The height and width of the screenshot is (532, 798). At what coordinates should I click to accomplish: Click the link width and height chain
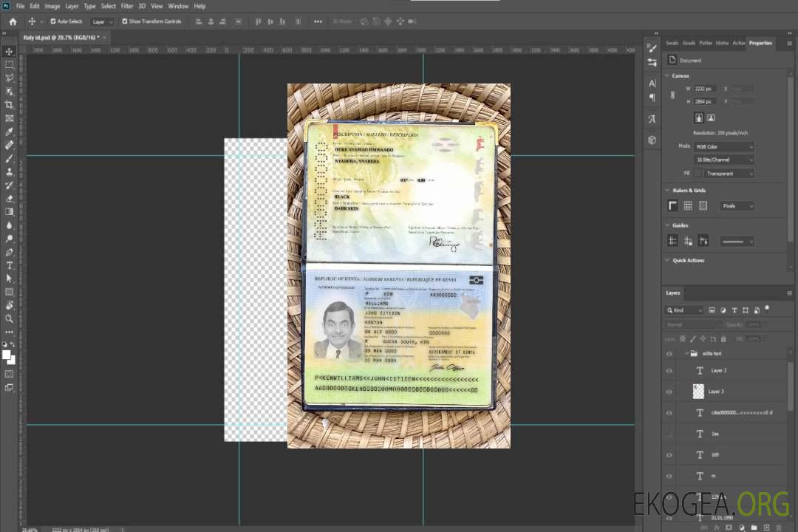(x=672, y=95)
